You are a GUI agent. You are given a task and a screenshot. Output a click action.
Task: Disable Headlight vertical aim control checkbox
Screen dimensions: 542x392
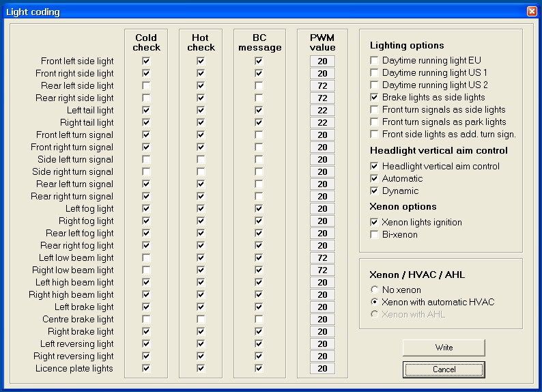[x=374, y=167]
